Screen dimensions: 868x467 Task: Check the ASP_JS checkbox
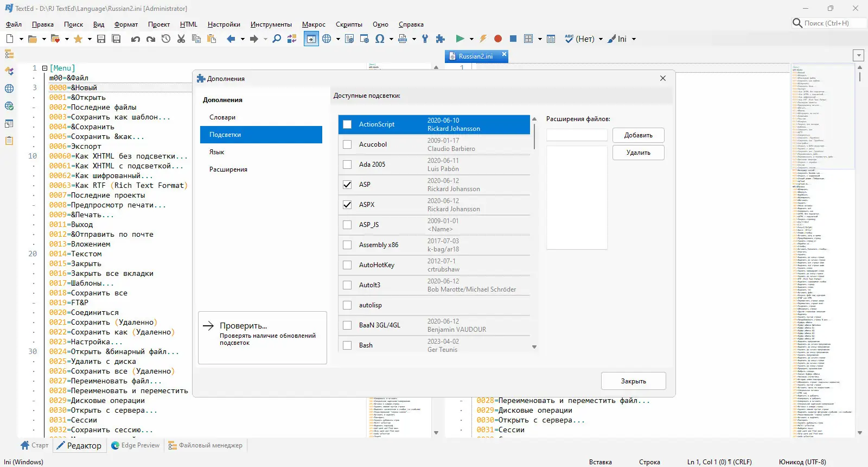tap(347, 225)
